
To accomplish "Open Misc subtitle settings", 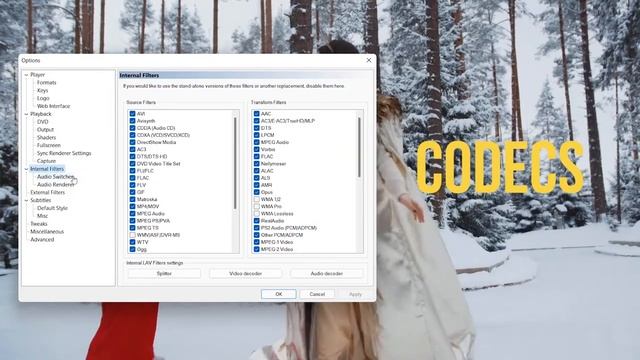I will (x=42, y=216).
